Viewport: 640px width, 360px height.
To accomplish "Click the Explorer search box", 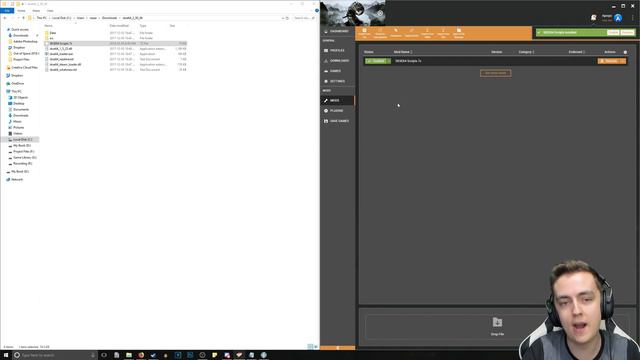I will (x=304, y=18).
